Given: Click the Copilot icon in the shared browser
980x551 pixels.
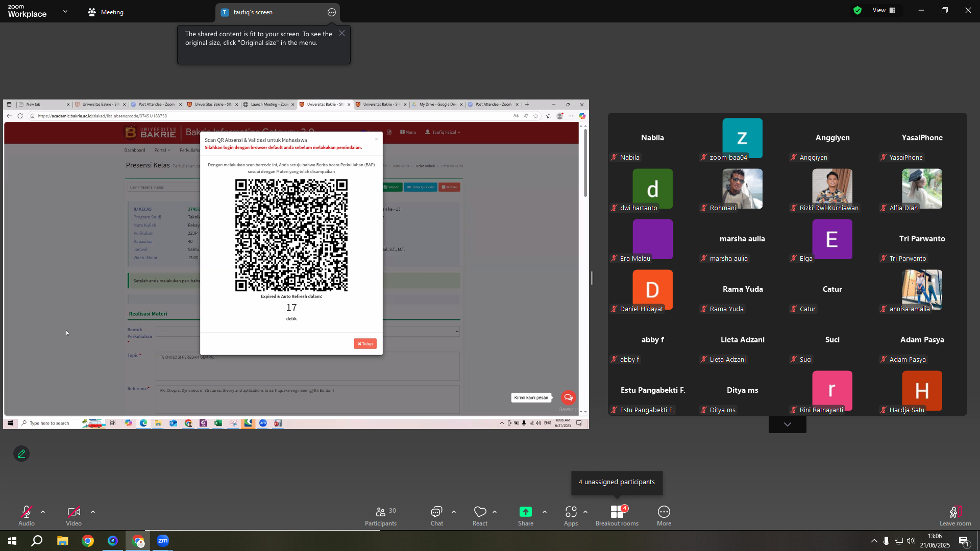Looking at the screenshot, I should (582, 116).
